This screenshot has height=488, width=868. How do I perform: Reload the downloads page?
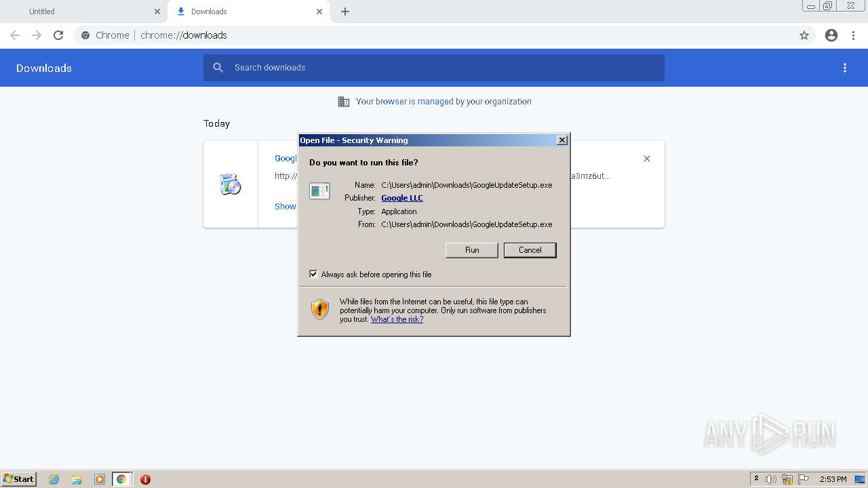pyautogui.click(x=58, y=35)
